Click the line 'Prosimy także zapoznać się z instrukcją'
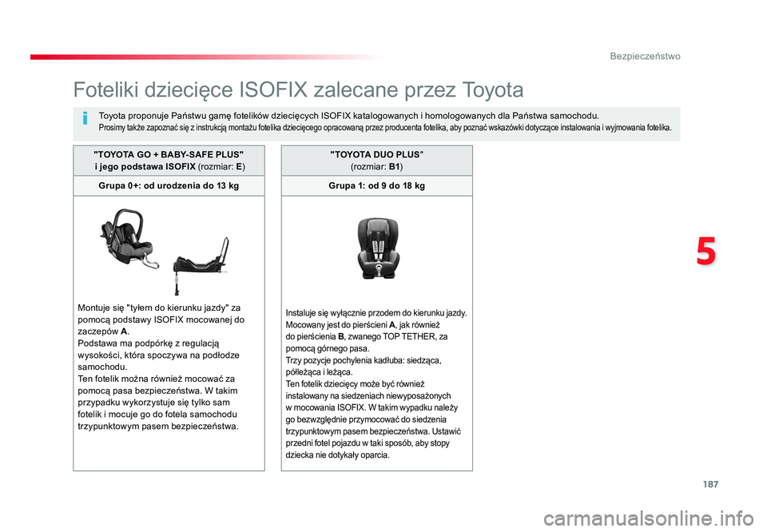Screen dimensions: 767x532 pos(385,128)
